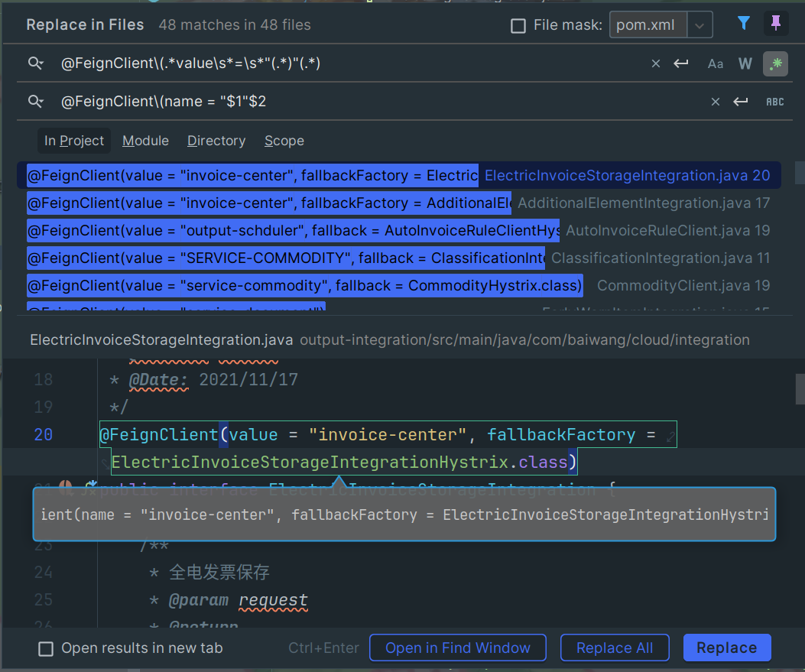Disable the Regex search option
The image size is (805, 672).
click(x=775, y=64)
